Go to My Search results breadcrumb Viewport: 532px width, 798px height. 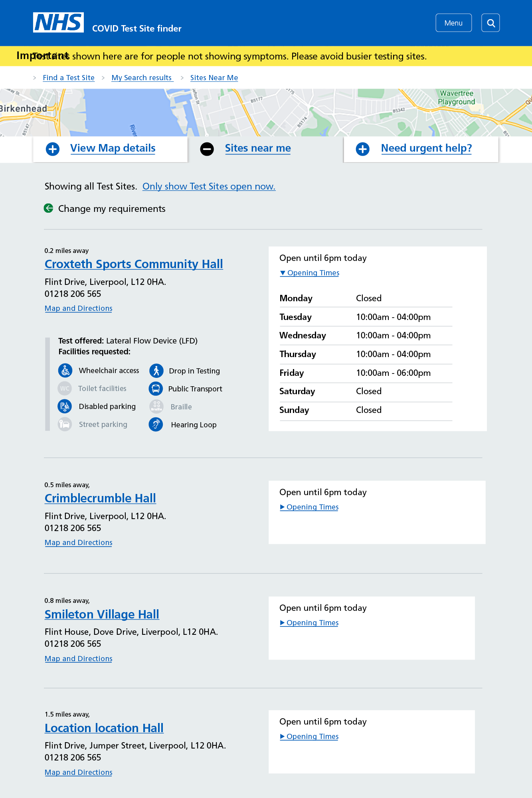pos(142,78)
